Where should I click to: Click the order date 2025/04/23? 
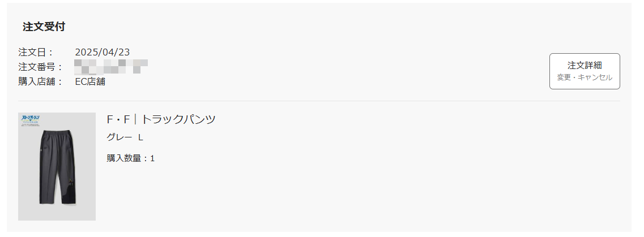[x=103, y=52]
